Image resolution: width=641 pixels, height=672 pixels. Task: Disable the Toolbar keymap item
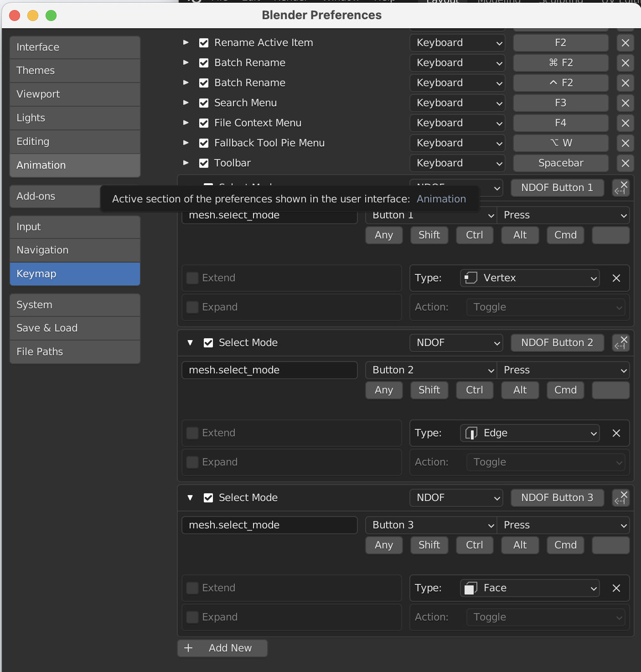pos(204,163)
